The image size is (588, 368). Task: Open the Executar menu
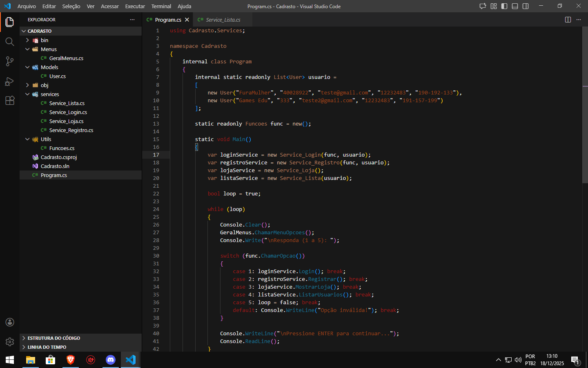pos(135,6)
